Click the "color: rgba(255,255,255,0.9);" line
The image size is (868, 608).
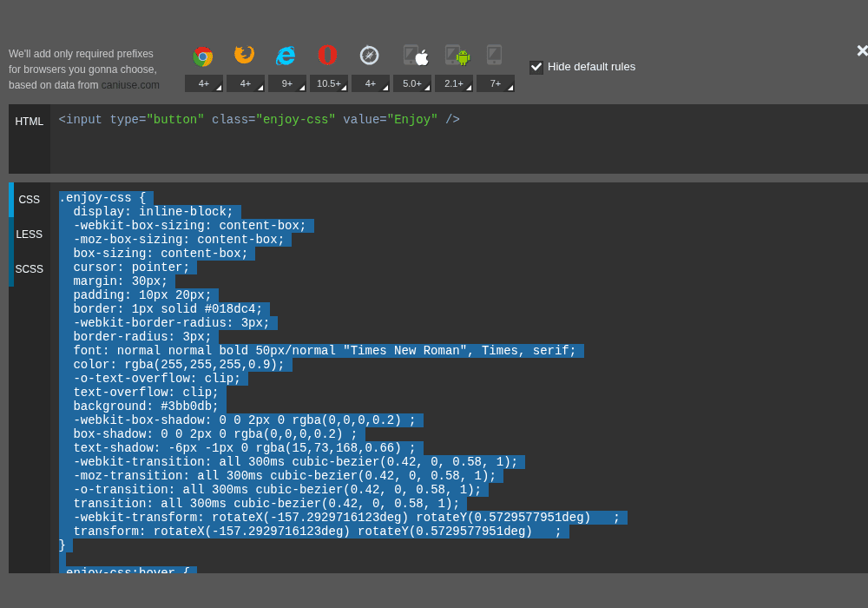pos(178,364)
